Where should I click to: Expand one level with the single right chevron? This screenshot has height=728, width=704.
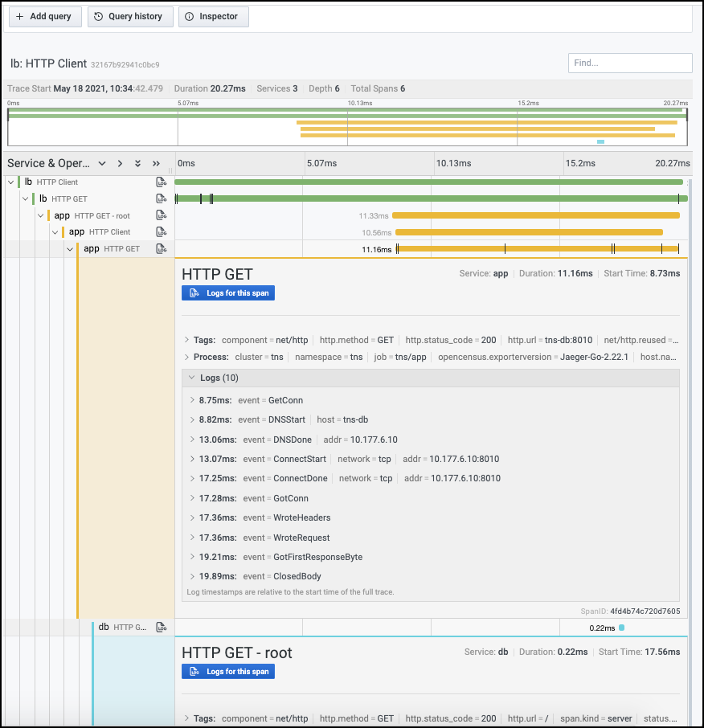[120, 163]
